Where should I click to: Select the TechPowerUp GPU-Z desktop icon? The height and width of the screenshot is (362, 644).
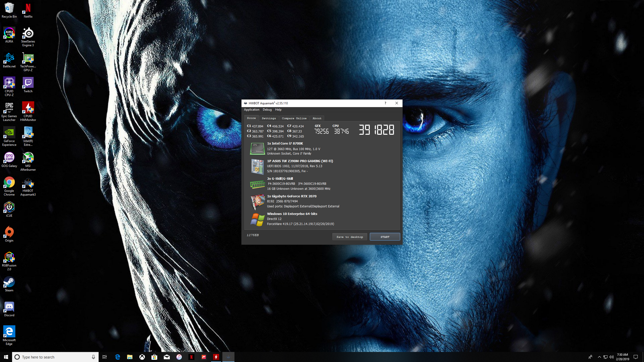coord(28,62)
